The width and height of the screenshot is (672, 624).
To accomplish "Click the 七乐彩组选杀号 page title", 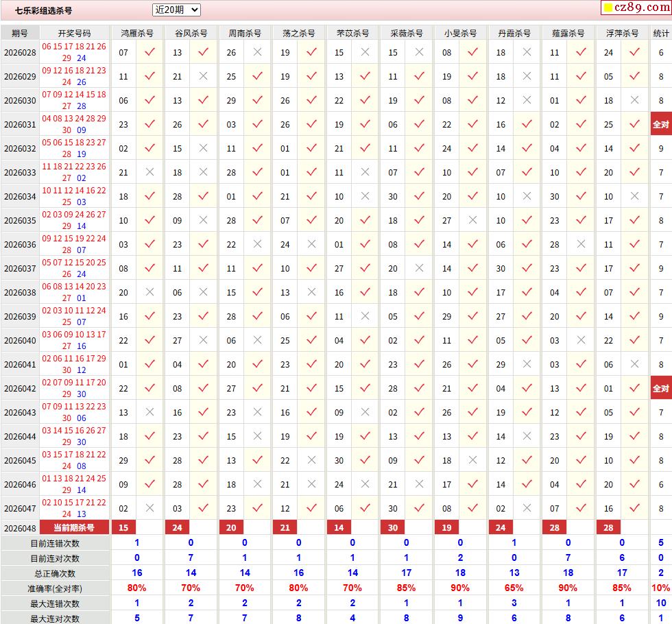I will 44,10.
